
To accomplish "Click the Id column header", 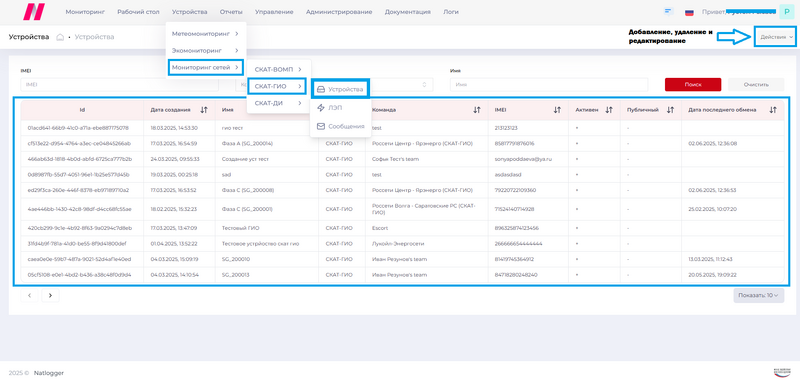I will pos(82,110).
